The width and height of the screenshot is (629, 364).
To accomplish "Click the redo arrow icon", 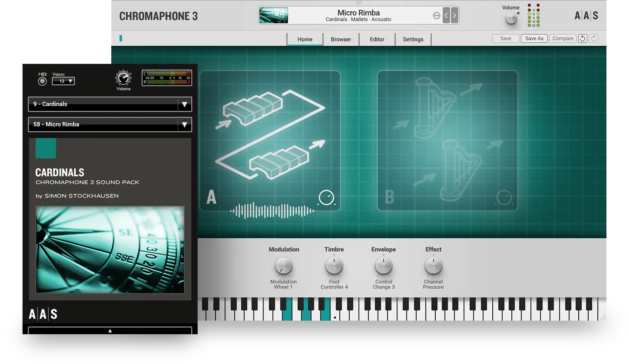I will click(x=594, y=38).
